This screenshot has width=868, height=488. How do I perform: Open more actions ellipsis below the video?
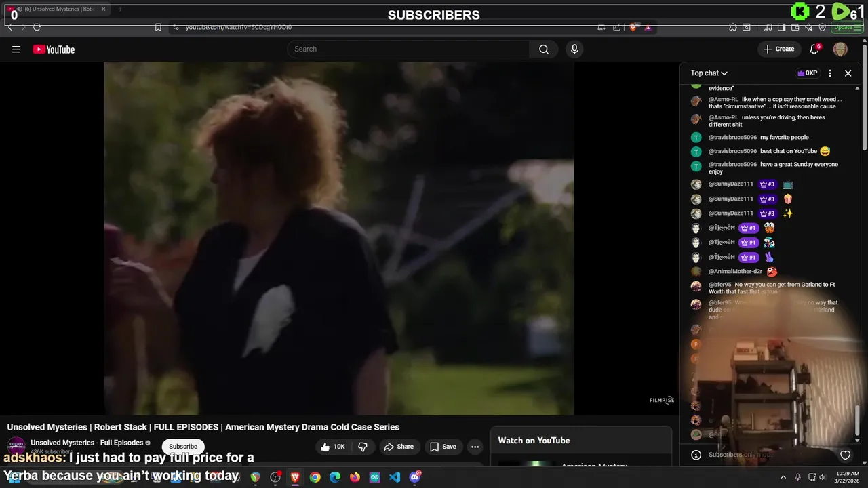pyautogui.click(x=475, y=447)
